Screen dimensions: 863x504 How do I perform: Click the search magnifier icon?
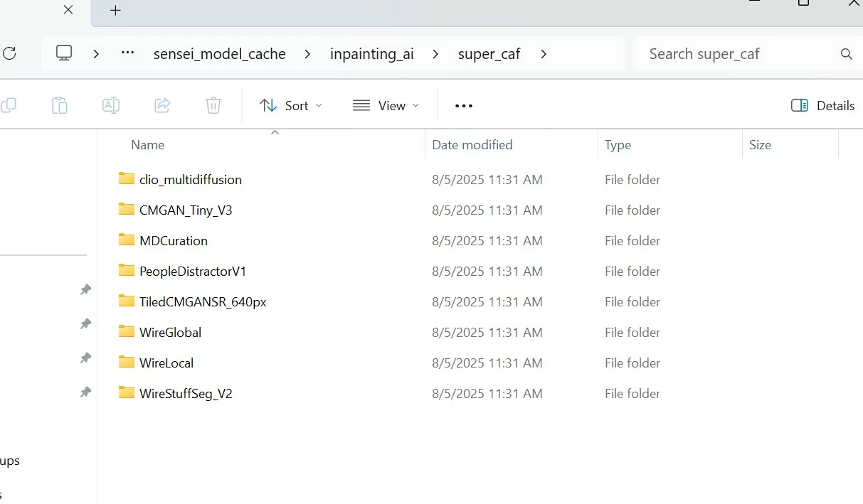[847, 54]
